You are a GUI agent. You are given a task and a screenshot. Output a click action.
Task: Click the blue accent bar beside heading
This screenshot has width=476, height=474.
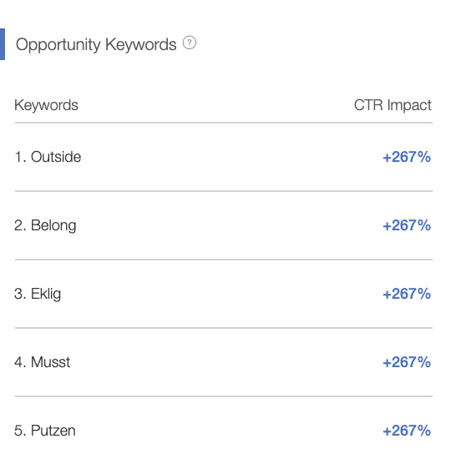tap(3, 44)
